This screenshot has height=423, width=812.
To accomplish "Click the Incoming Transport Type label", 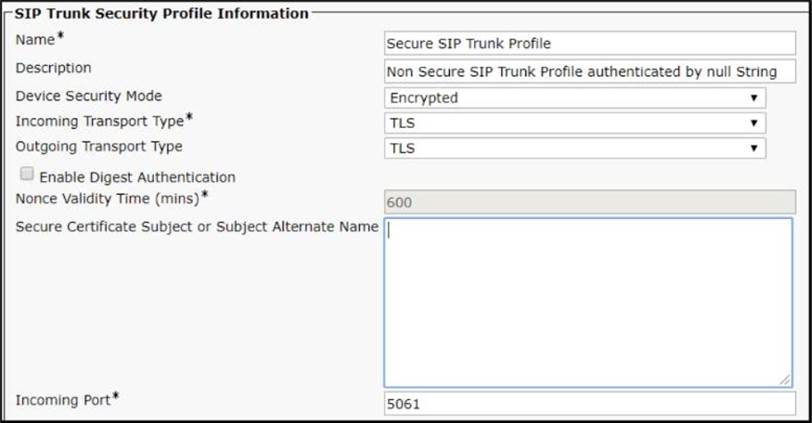I will click(x=99, y=121).
